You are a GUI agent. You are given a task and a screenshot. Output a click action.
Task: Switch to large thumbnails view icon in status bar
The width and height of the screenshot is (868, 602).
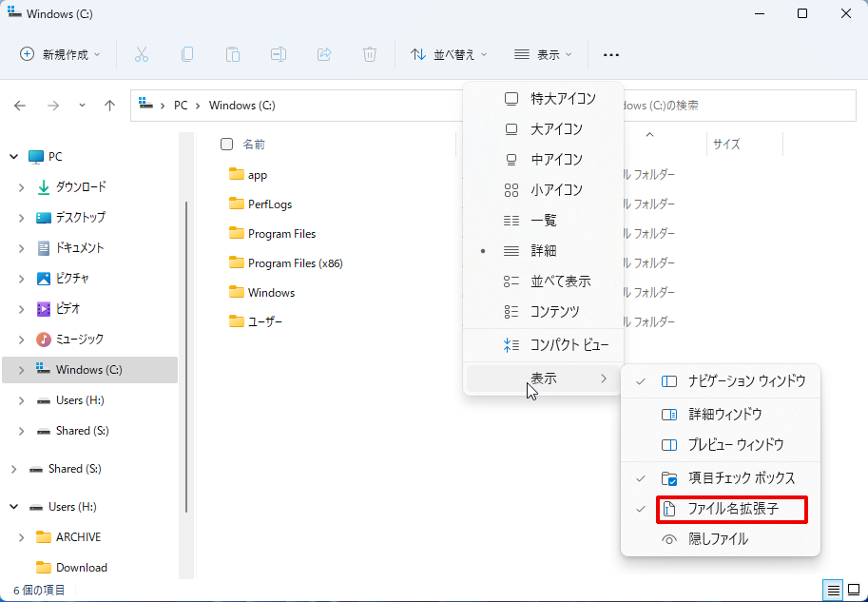click(854, 591)
